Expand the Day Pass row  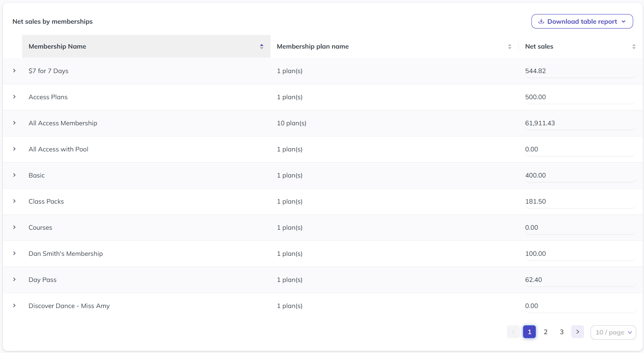point(14,280)
